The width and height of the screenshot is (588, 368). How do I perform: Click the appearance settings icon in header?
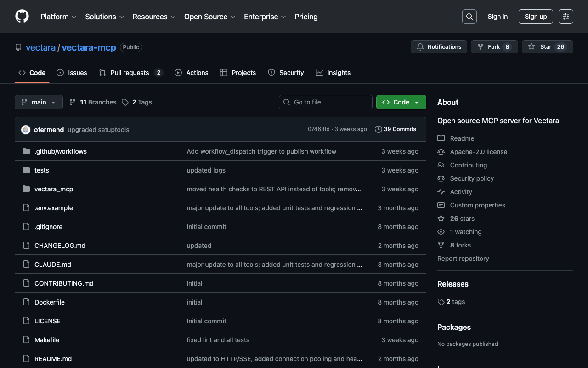(565, 17)
